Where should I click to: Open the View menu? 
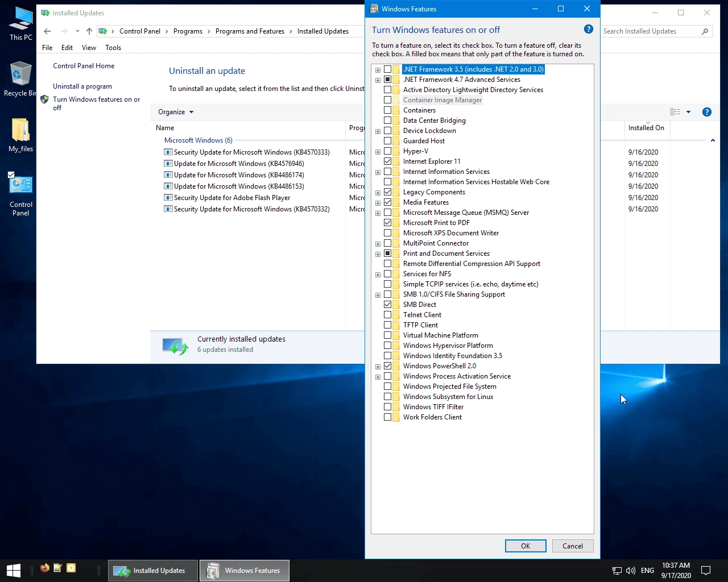tap(89, 48)
